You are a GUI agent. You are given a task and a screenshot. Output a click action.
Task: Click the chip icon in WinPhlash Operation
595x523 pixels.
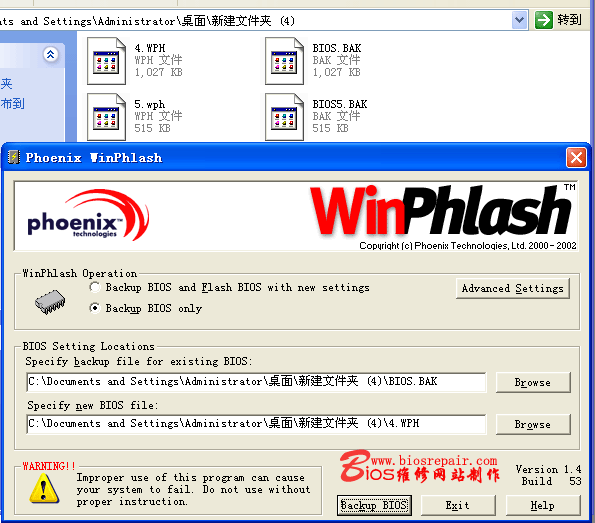click(50, 302)
